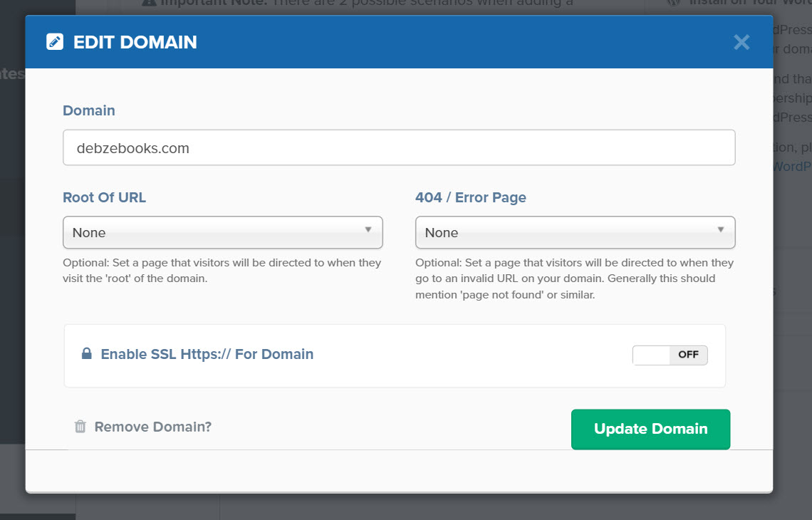Click the Remove Domain? link

(152, 427)
